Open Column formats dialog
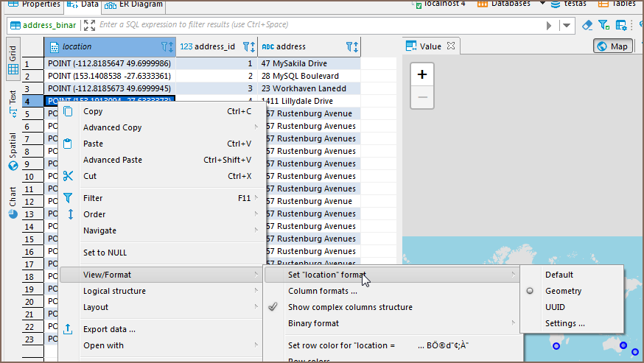644x363 pixels. 322,291
